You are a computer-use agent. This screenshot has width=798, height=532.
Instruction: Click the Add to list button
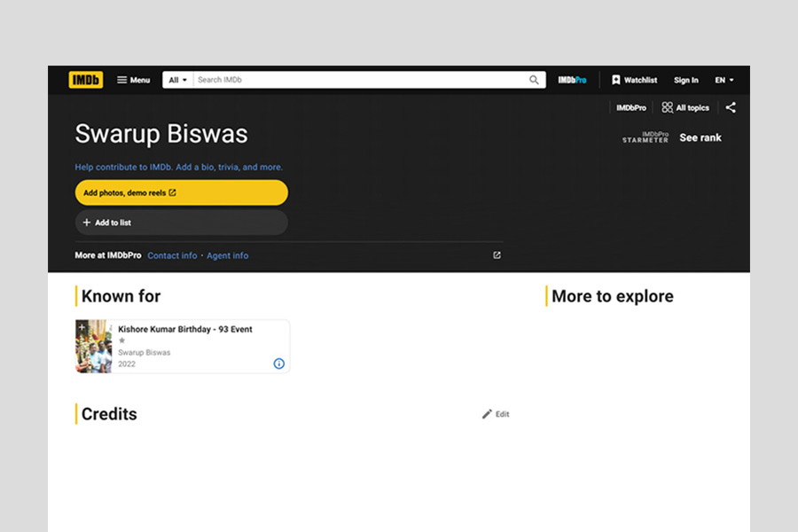click(x=181, y=223)
